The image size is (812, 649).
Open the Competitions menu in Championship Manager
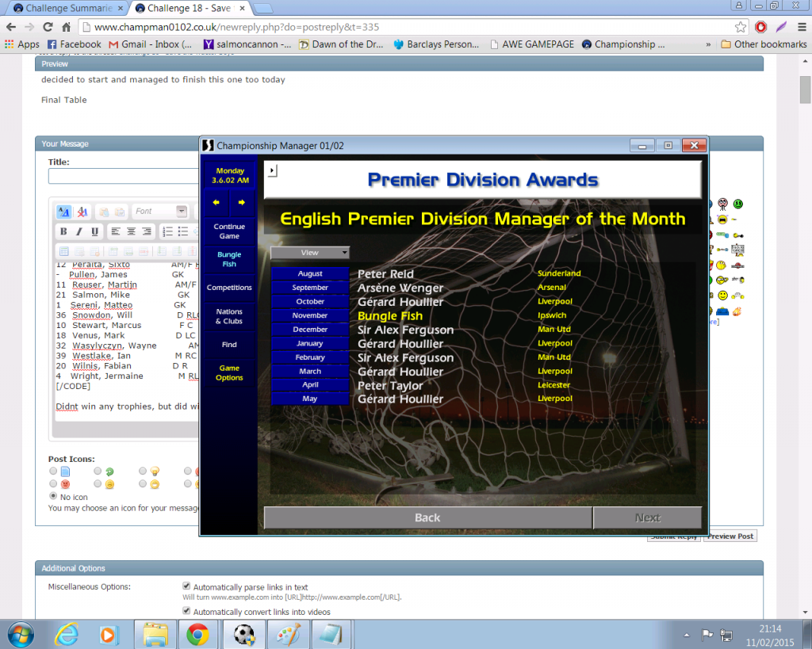point(229,288)
